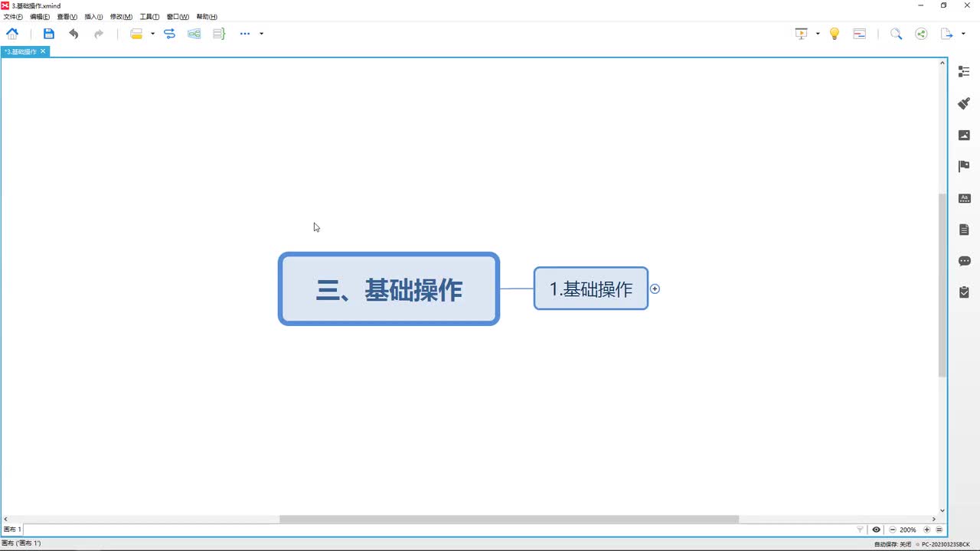Open the Format brush panel
This screenshot has height=551, width=980.
(x=965, y=103)
